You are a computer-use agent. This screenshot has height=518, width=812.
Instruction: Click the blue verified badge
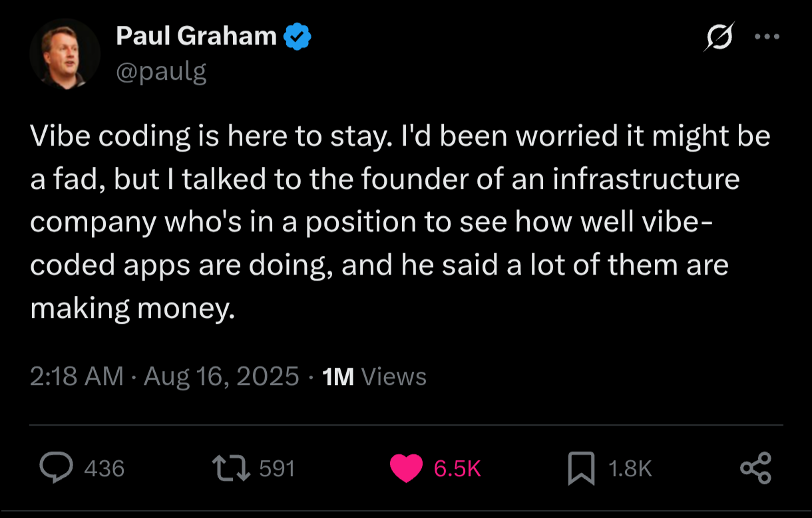[298, 37]
